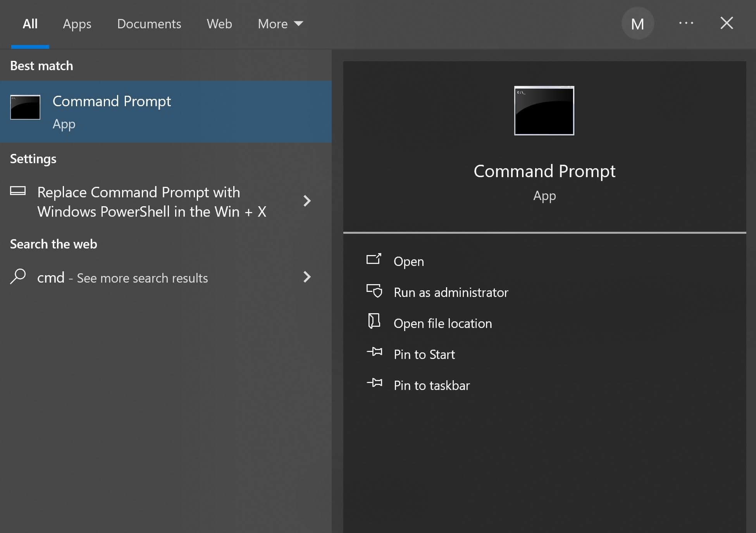The width and height of the screenshot is (756, 533).
Task: Switch to the Documents tab
Action: 149,24
